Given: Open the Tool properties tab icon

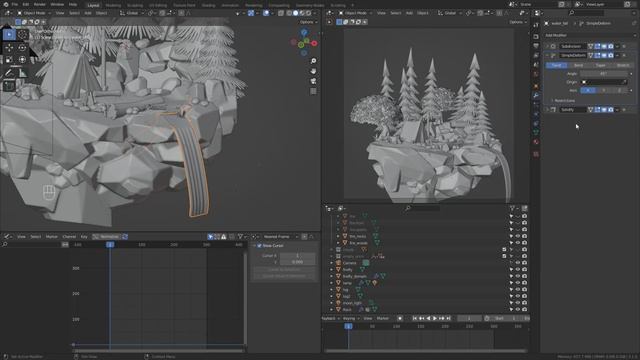Looking at the screenshot, I should tap(536, 25).
